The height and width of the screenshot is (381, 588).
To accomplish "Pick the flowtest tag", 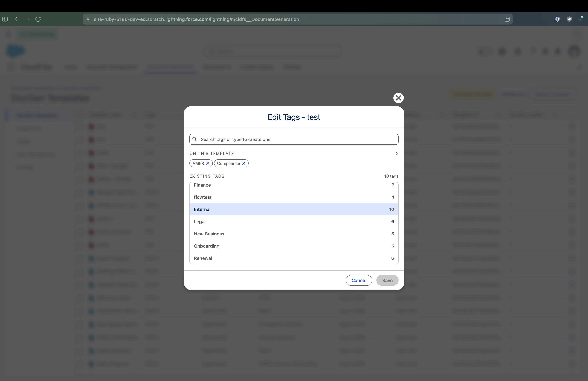I will click(294, 197).
